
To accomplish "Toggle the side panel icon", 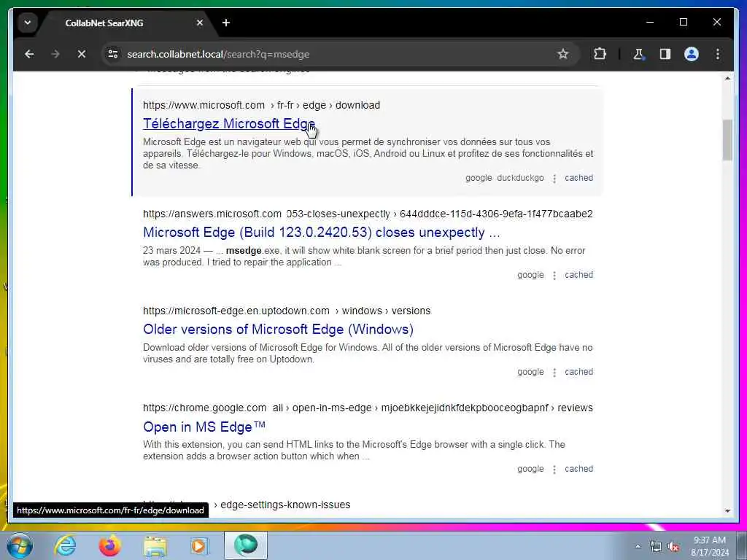I will click(x=665, y=54).
